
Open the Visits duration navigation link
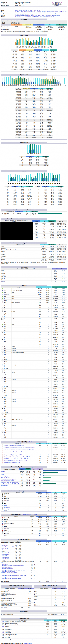18,13
